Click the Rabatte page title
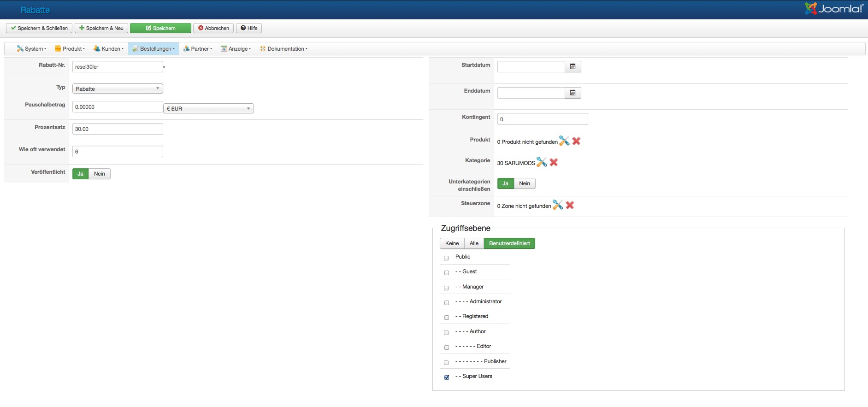Image resolution: width=868 pixels, height=407 pixels. pos(35,10)
